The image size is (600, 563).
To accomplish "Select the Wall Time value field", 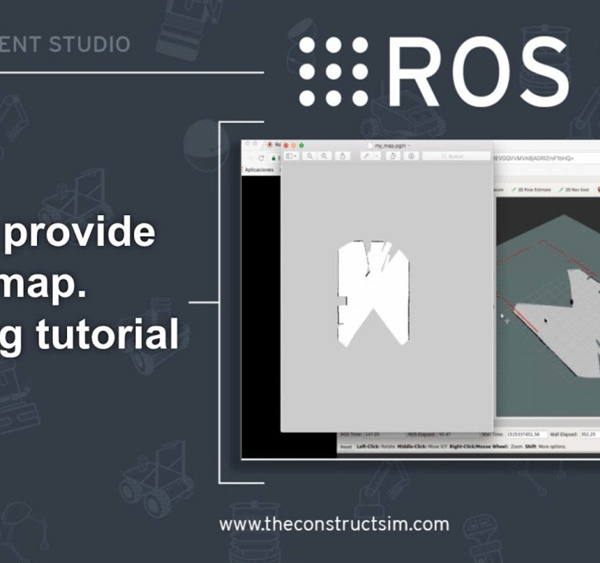I will [x=527, y=434].
